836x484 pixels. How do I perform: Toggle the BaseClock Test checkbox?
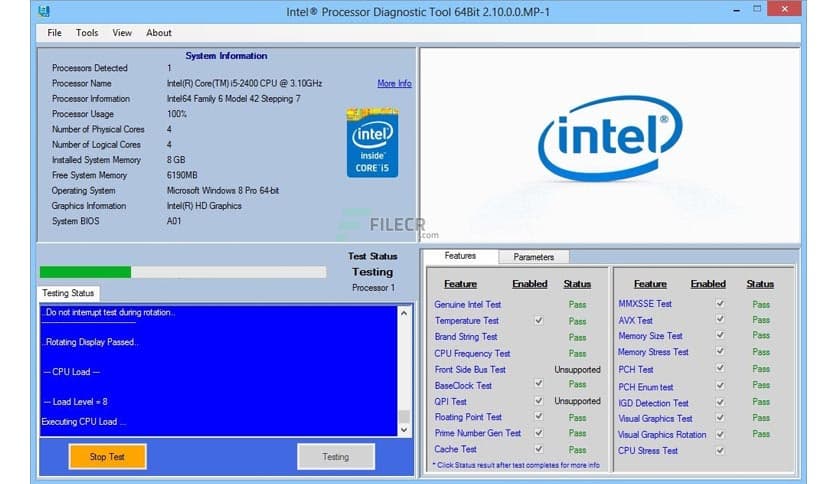(x=538, y=383)
